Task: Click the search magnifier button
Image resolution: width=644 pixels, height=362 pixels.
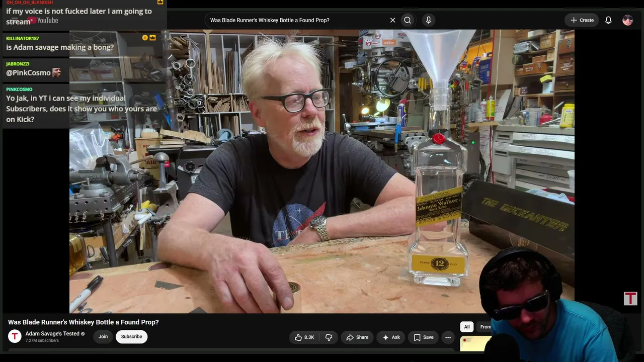Action: point(408,20)
